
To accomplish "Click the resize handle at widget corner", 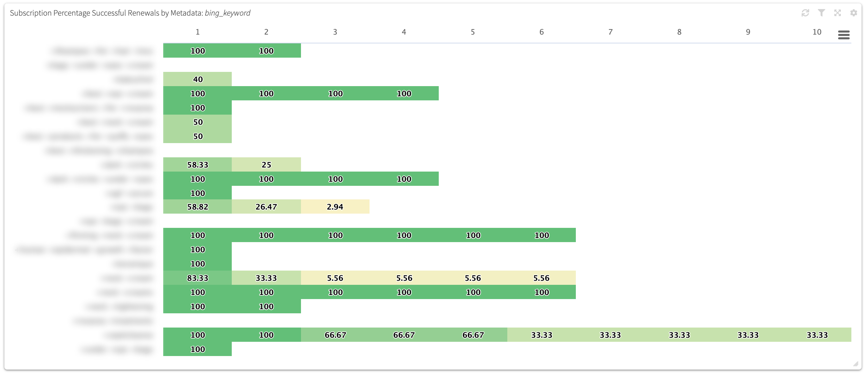I will pyautogui.click(x=856, y=364).
